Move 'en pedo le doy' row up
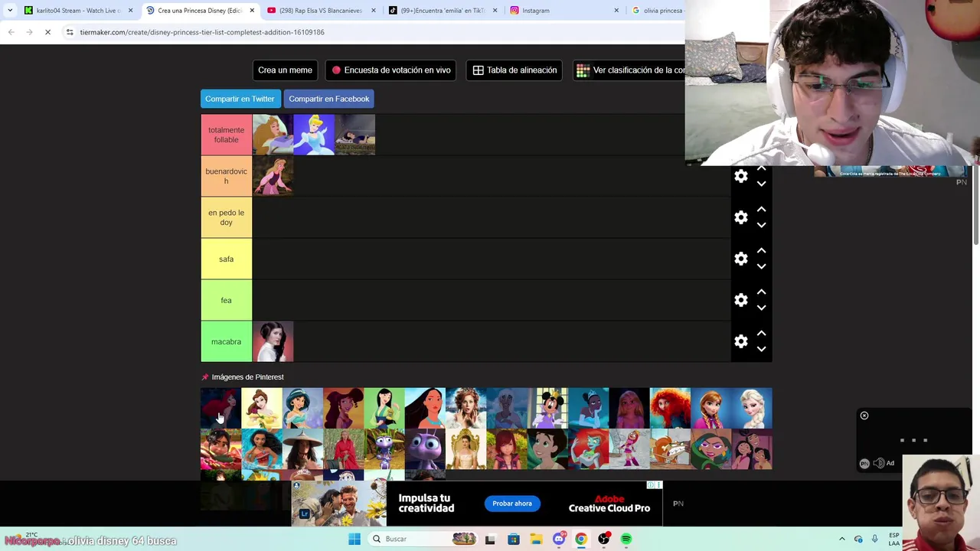 pyautogui.click(x=761, y=209)
